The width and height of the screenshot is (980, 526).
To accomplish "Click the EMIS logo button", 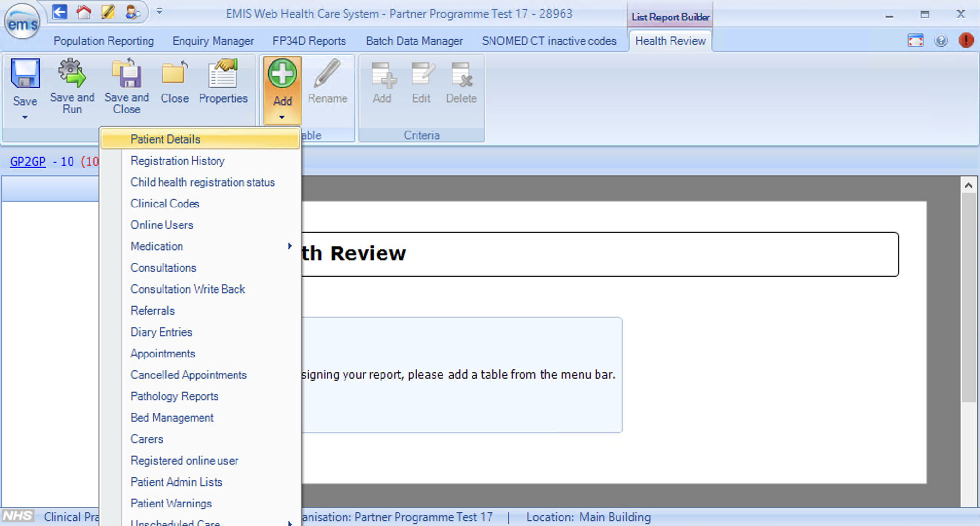I will pos(22,22).
